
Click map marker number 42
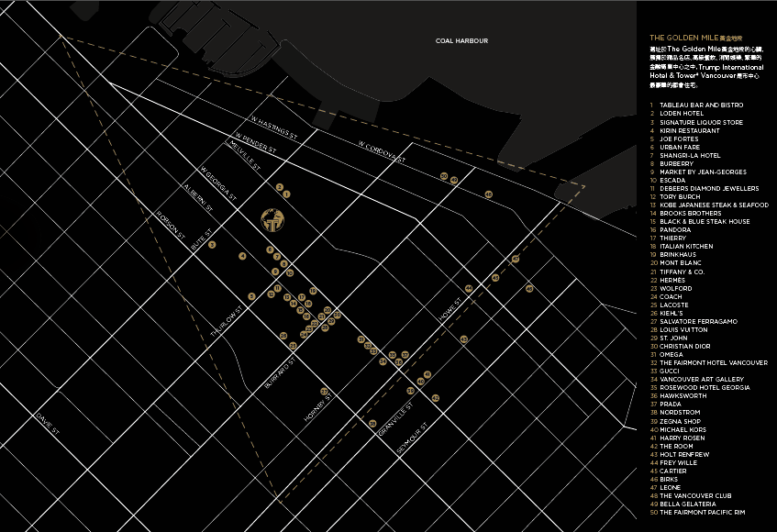436,398
